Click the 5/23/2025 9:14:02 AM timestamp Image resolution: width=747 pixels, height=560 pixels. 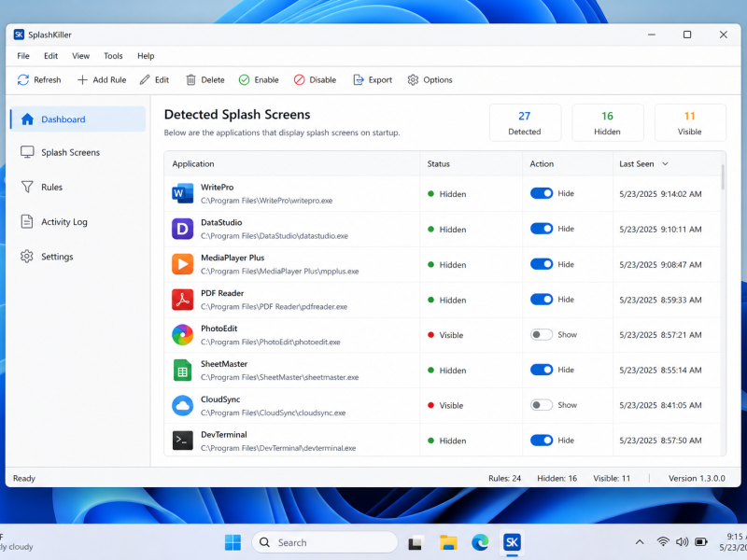click(660, 194)
